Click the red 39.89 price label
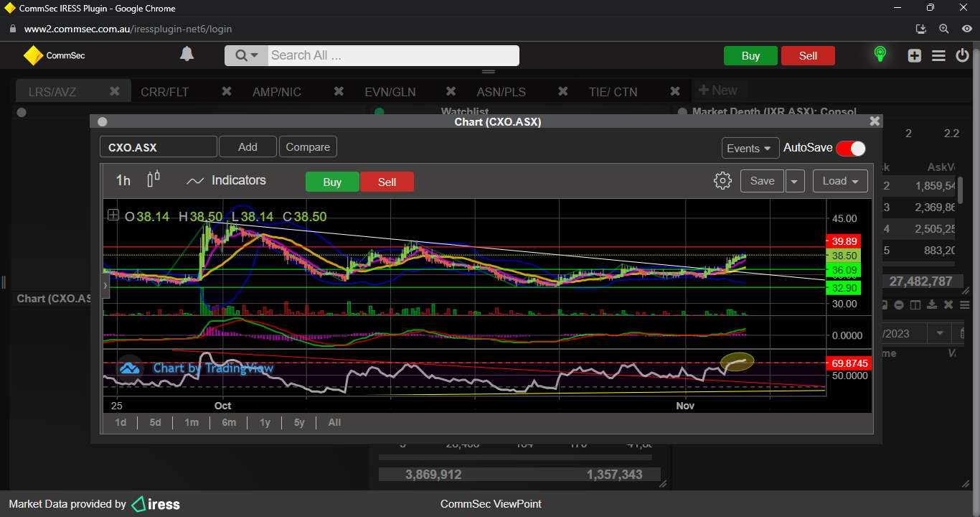The height and width of the screenshot is (517, 980). pos(844,241)
